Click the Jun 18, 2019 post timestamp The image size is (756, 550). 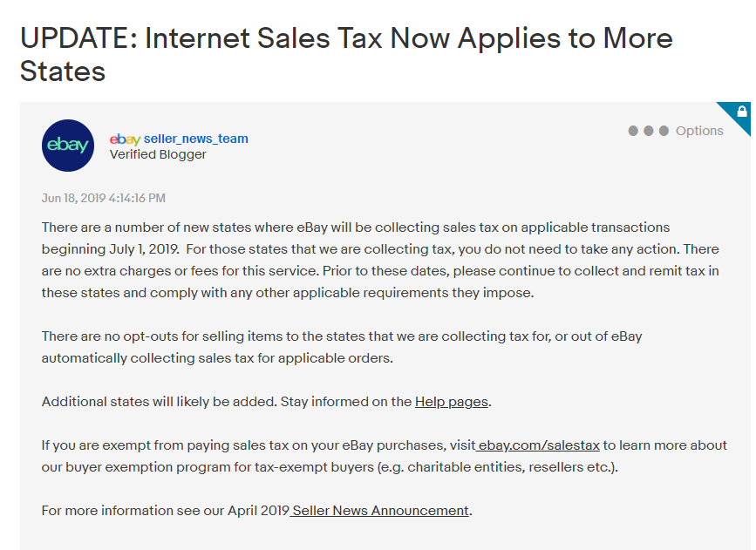click(103, 198)
